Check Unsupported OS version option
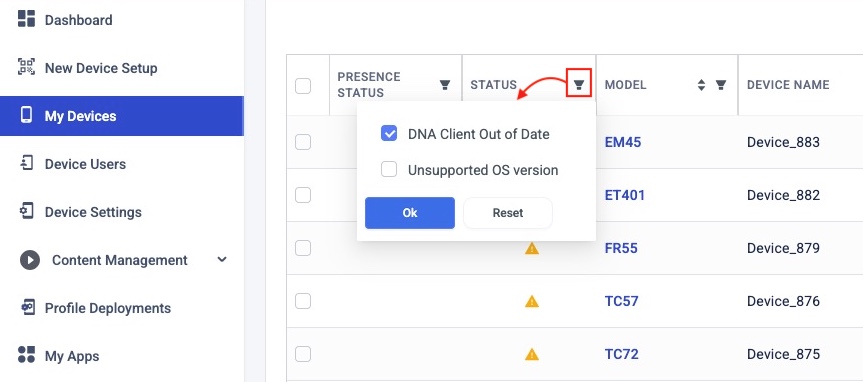The width and height of the screenshot is (863, 382). point(389,170)
